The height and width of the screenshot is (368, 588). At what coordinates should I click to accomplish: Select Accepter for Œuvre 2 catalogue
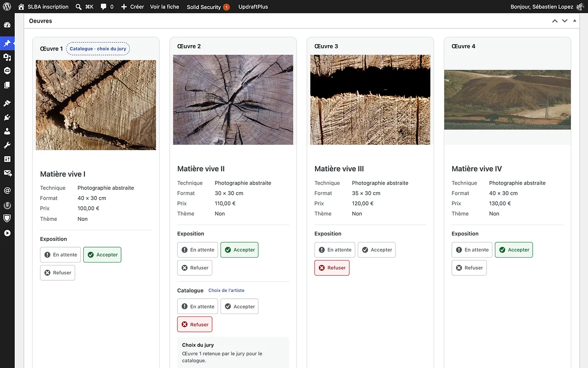click(x=239, y=306)
